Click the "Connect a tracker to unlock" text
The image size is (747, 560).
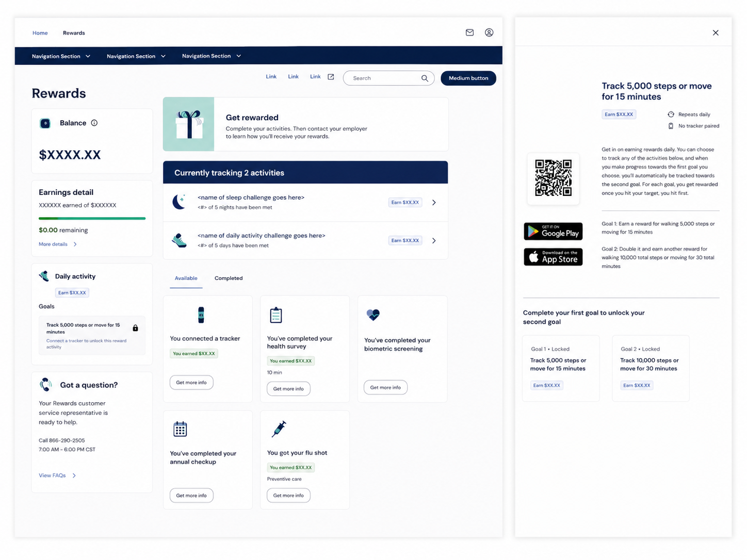click(x=86, y=344)
